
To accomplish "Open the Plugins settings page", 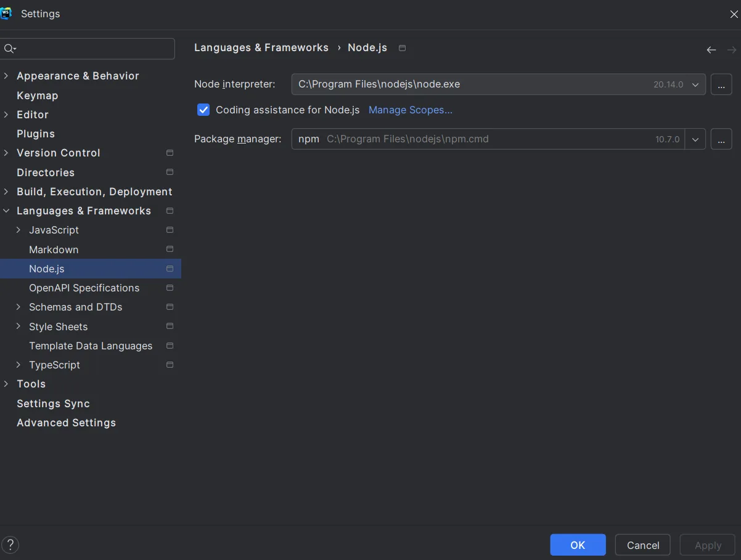I will [x=36, y=134].
